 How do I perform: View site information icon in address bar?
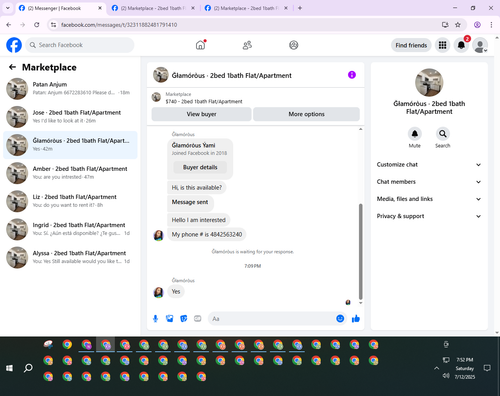(x=53, y=25)
